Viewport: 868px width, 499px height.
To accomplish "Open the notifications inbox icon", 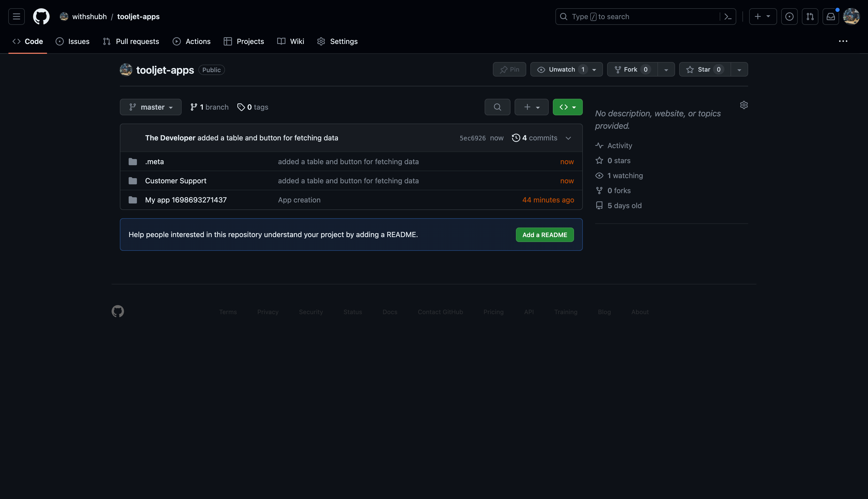I will point(830,17).
